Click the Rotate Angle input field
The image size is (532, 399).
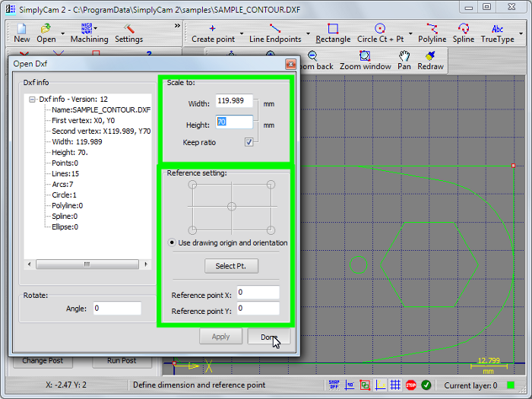[x=116, y=308]
